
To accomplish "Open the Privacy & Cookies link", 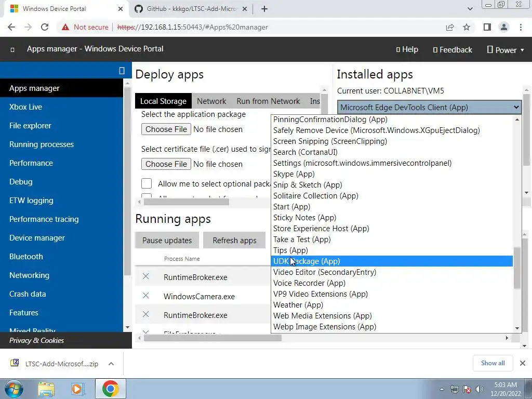I will [x=37, y=340].
